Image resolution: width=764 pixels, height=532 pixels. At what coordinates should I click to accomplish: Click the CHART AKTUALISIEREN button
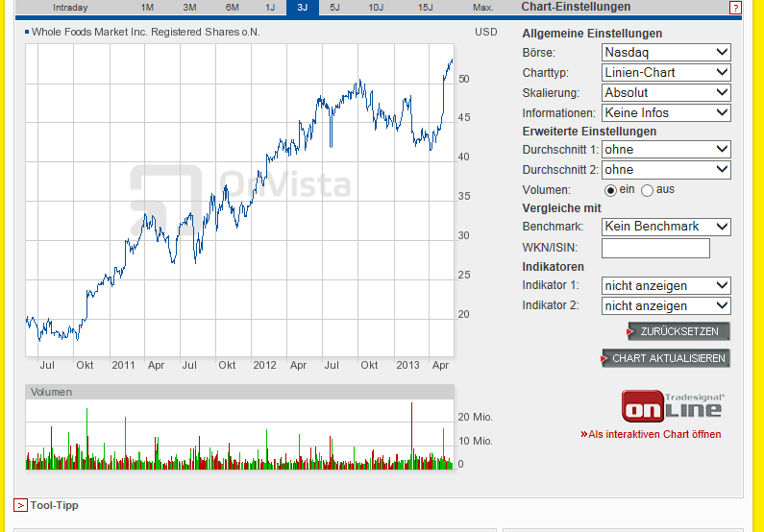[x=666, y=358]
